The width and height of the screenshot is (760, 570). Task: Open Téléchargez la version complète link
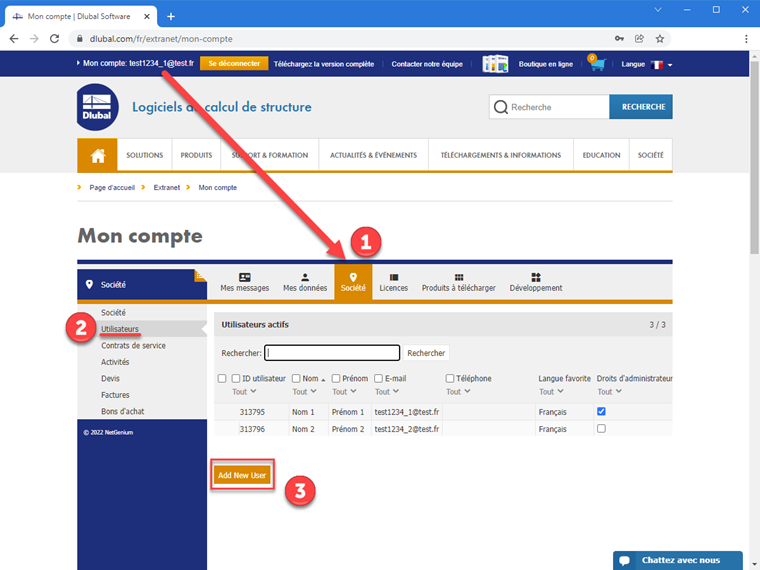pyautogui.click(x=324, y=64)
